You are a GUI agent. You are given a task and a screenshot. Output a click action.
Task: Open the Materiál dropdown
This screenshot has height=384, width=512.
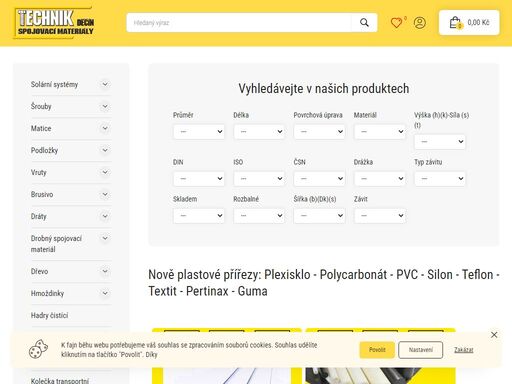(x=380, y=132)
